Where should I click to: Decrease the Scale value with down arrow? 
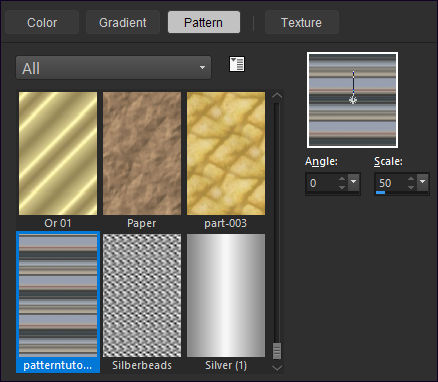[411, 187]
